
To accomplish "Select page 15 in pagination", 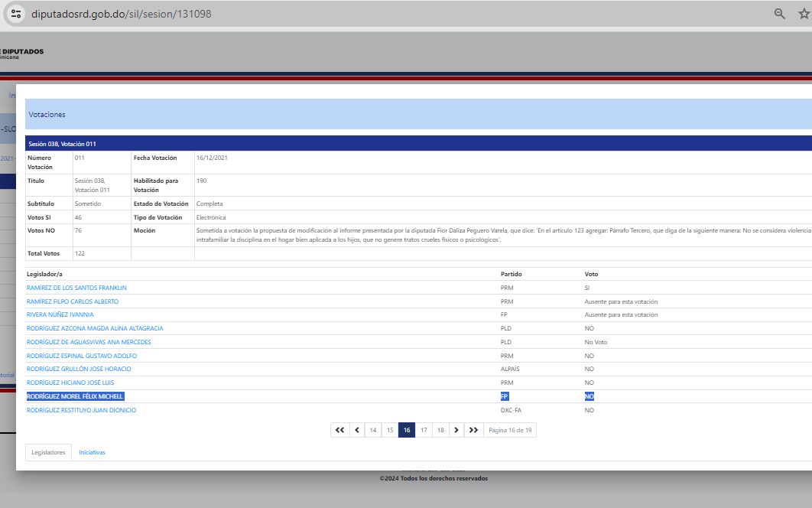I will point(390,430).
